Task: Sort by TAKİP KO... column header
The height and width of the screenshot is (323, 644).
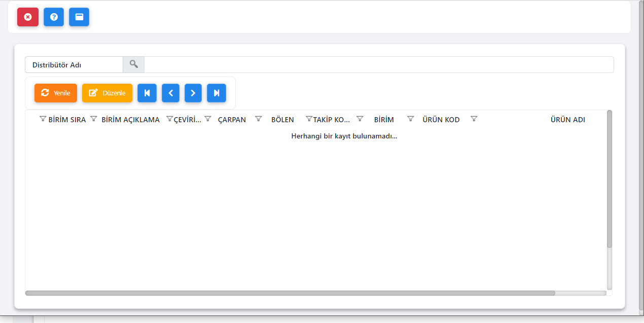Action: pos(331,120)
